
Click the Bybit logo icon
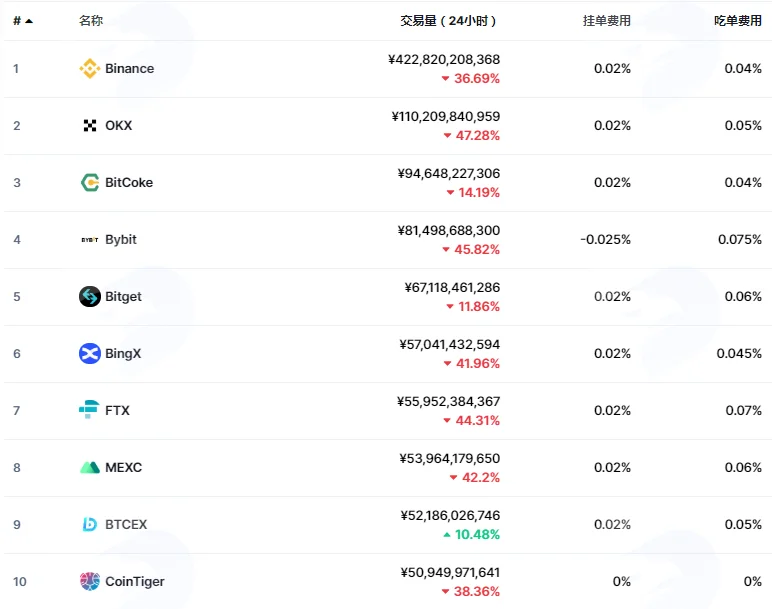(x=90, y=240)
